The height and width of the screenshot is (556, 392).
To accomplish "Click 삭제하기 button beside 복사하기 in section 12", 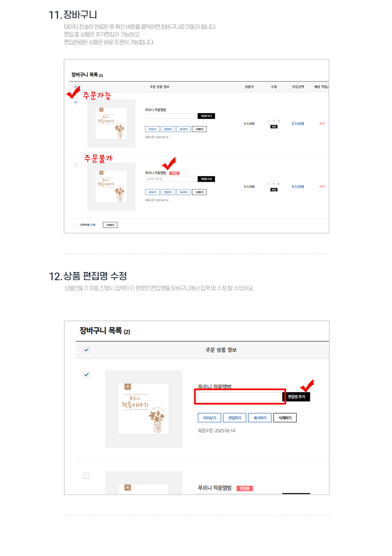I will [x=285, y=418].
